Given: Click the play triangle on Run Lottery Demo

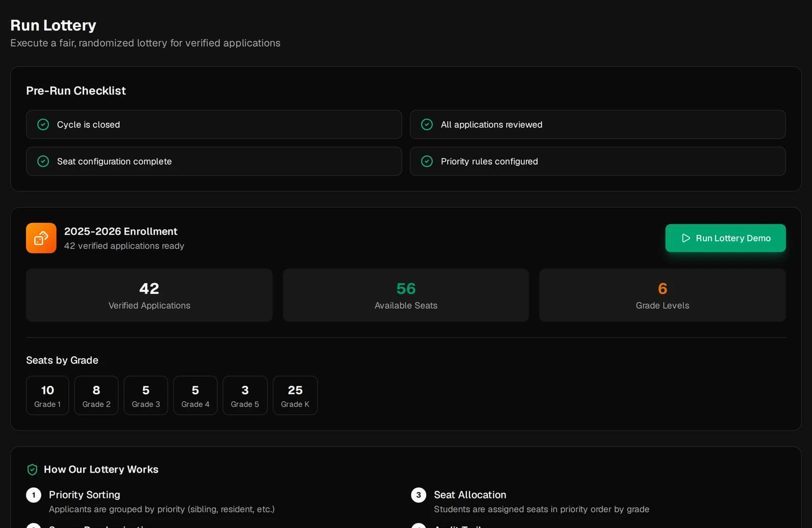Looking at the screenshot, I should [686, 238].
